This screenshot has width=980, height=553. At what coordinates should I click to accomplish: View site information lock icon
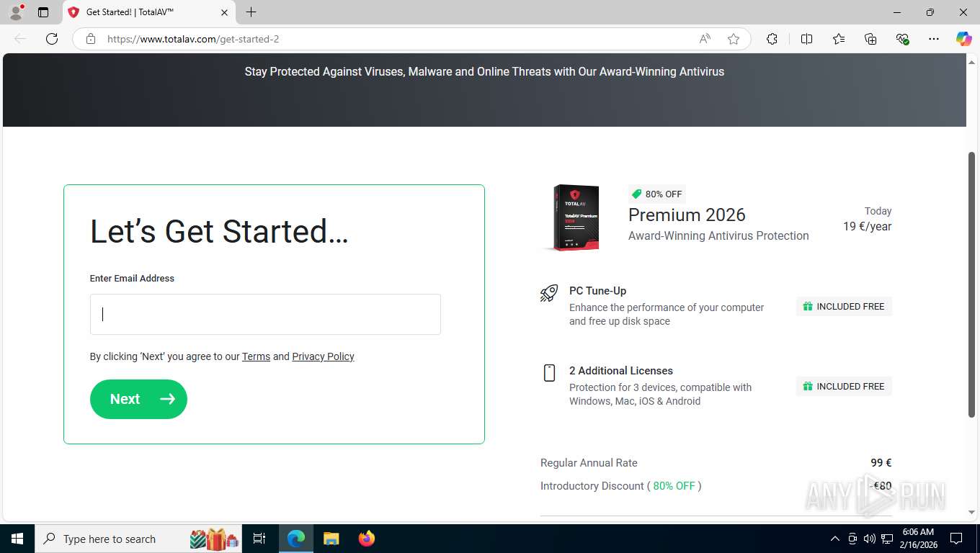coord(91,39)
